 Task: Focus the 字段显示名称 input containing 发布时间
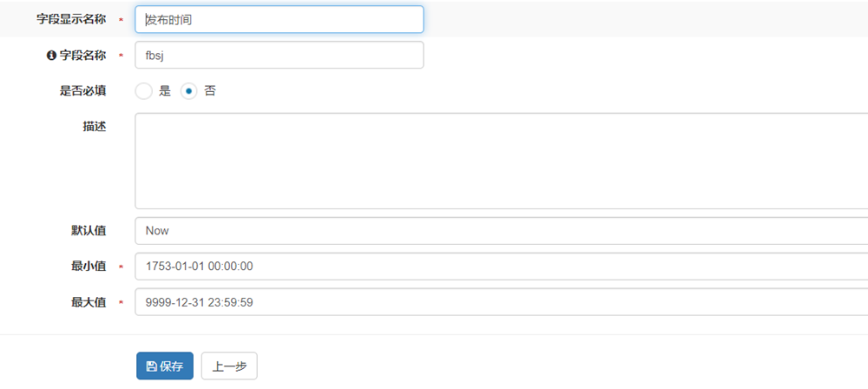279,20
